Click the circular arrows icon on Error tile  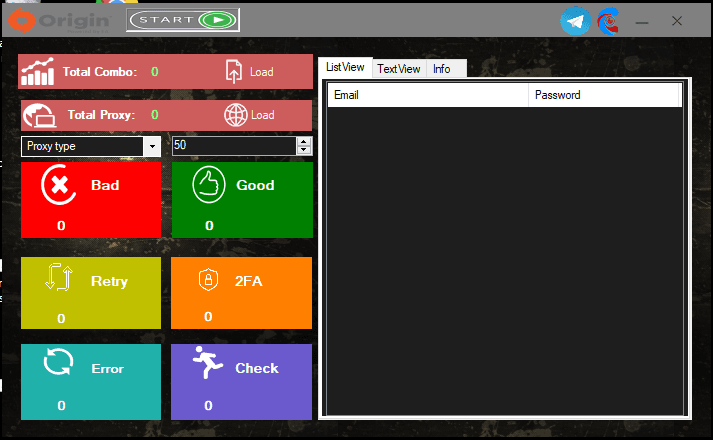point(58,364)
